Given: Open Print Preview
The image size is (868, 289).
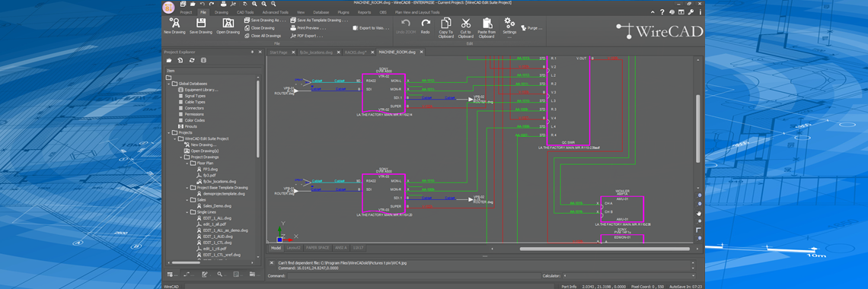Looking at the screenshot, I should [x=308, y=27].
